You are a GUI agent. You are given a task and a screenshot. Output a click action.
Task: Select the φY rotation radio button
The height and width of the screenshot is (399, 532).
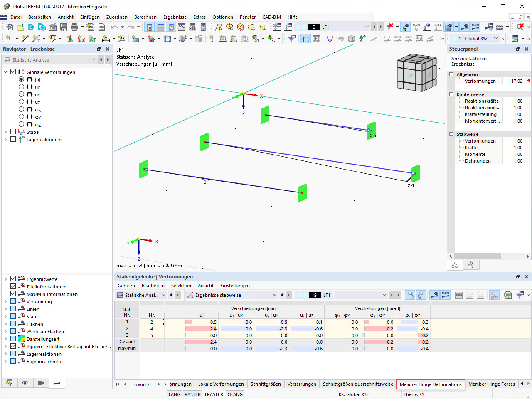22,117
